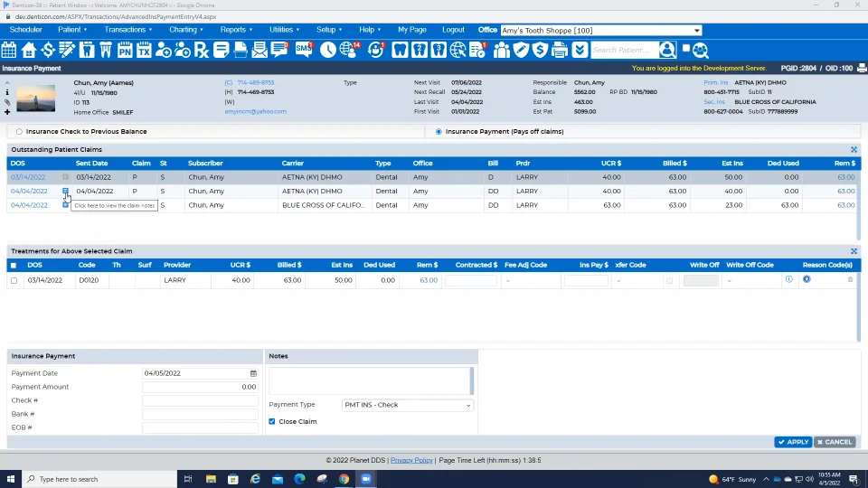Check the D0120 treatment row checkbox
Image resolution: width=868 pixels, height=488 pixels.
pyautogui.click(x=14, y=280)
